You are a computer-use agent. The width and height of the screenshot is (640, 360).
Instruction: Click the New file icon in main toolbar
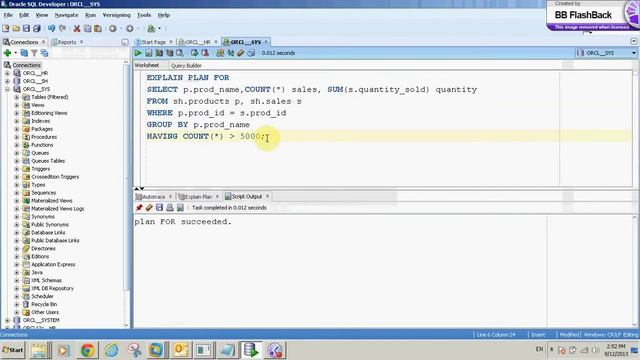(6, 29)
